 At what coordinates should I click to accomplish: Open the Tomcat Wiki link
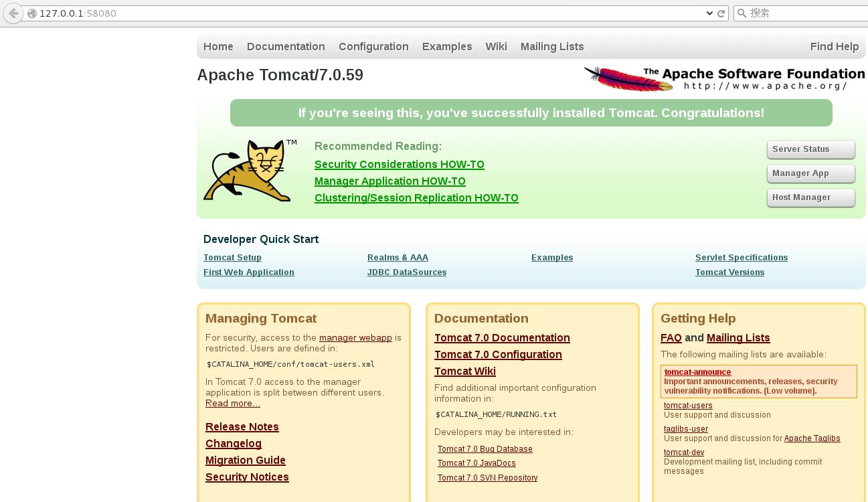coord(465,371)
